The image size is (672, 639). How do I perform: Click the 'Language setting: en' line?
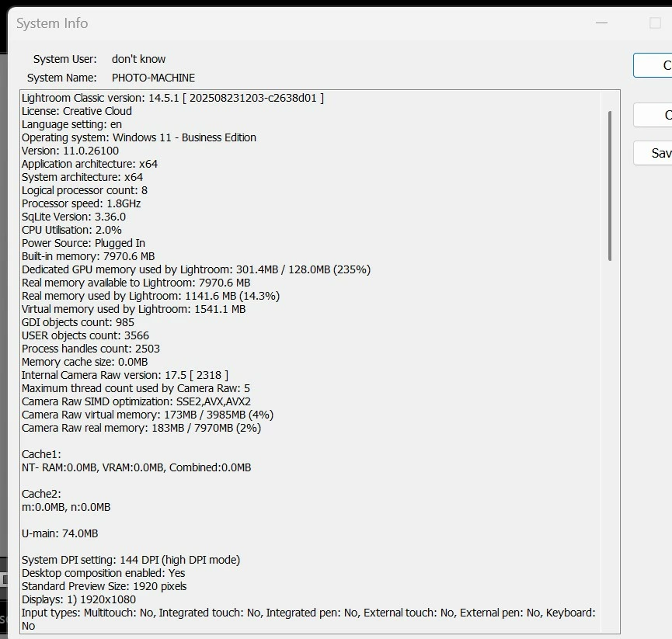(71, 125)
